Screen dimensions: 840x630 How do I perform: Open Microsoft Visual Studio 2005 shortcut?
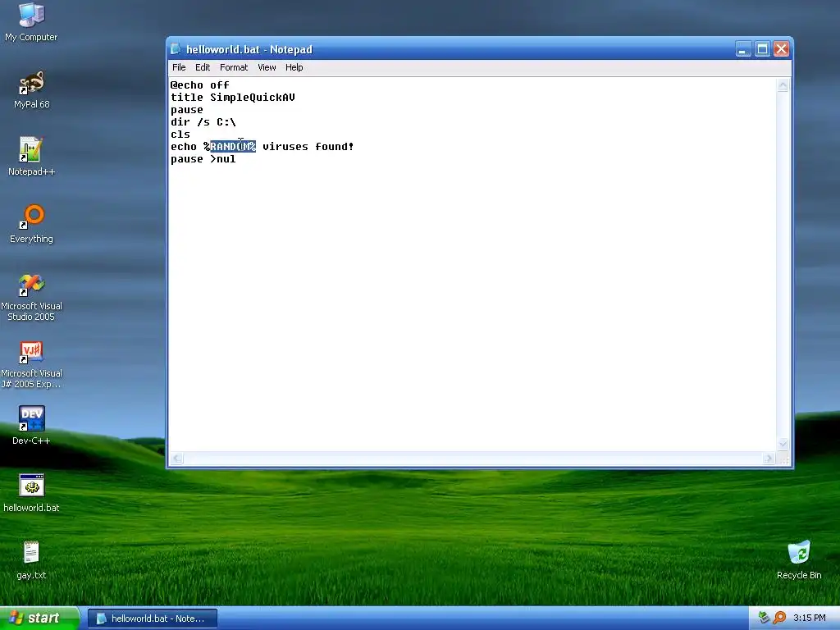(x=31, y=297)
